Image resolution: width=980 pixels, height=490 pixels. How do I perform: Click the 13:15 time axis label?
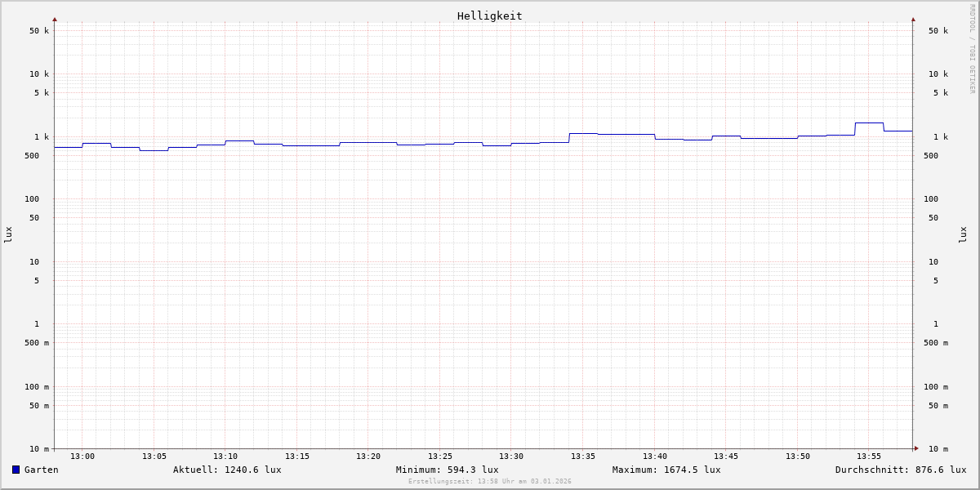click(x=297, y=457)
